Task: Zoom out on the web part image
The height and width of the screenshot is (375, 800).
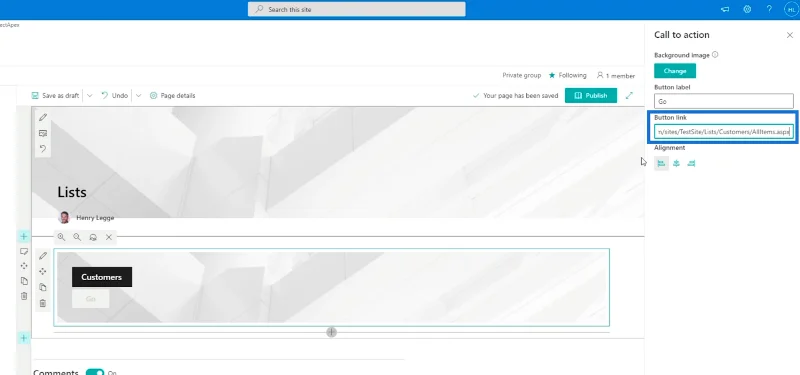Action: coord(77,237)
